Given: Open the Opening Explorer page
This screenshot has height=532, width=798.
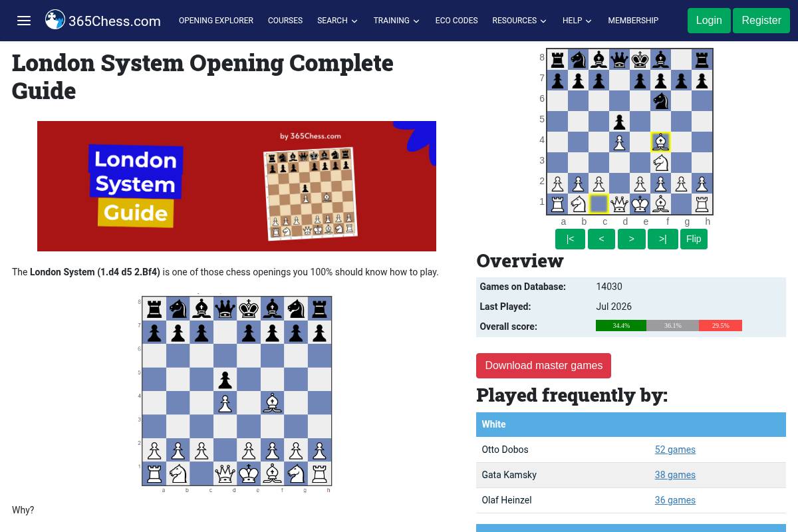Looking at the screenshot, I should (x=216, y=21).
